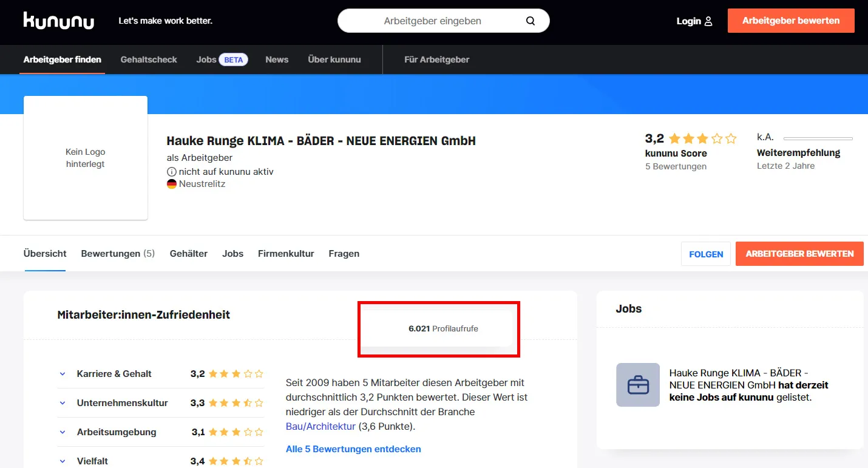
Task: Expand the Vielfalt row
Action: (63, 461)
